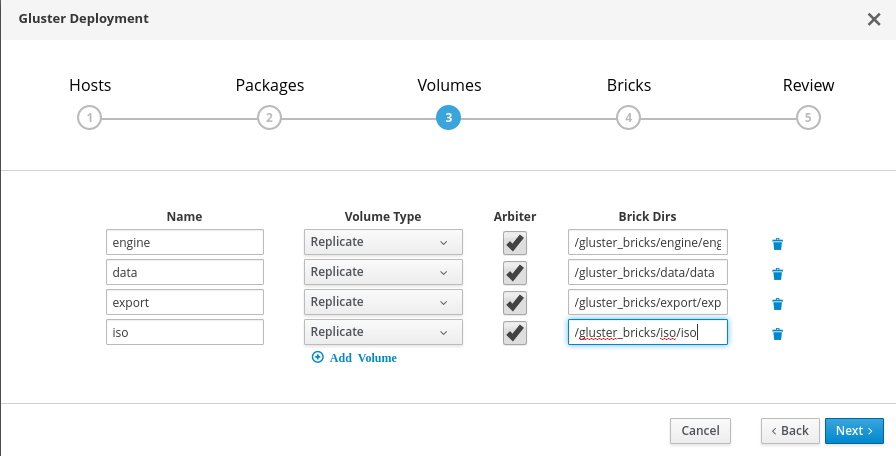
Task: Remove the iso volume using trash icon
Action: pyautogui.click(x=777, y=334)
